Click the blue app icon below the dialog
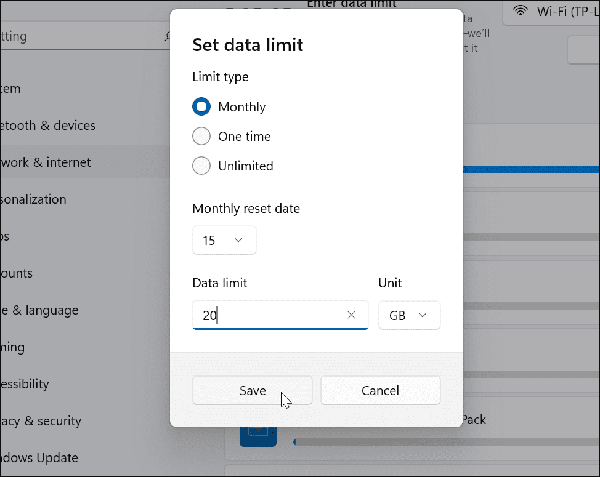Screen dimensions: 600x477 coord(256,432)
